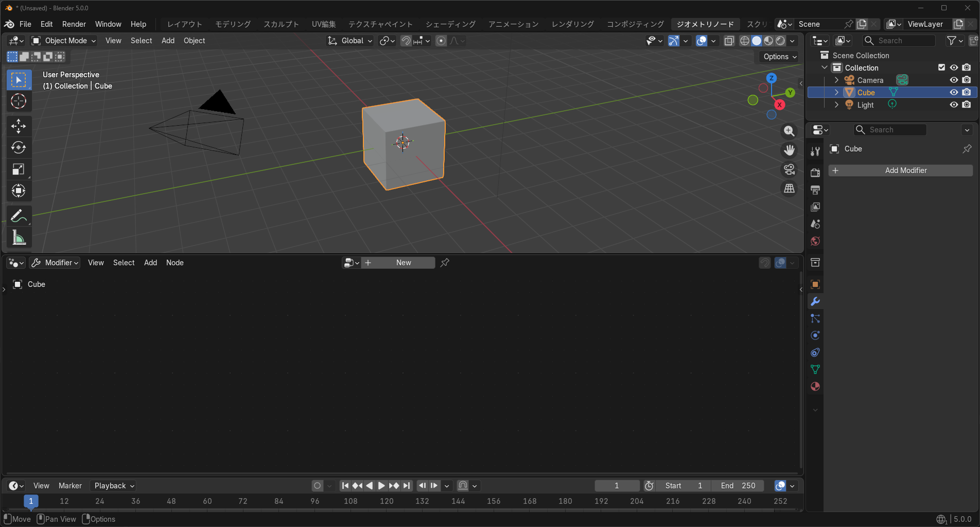This screenshot has height=527, width=980.
Task: Open the Global transform orientation dropdown
Action: click(x=350, y=41)
